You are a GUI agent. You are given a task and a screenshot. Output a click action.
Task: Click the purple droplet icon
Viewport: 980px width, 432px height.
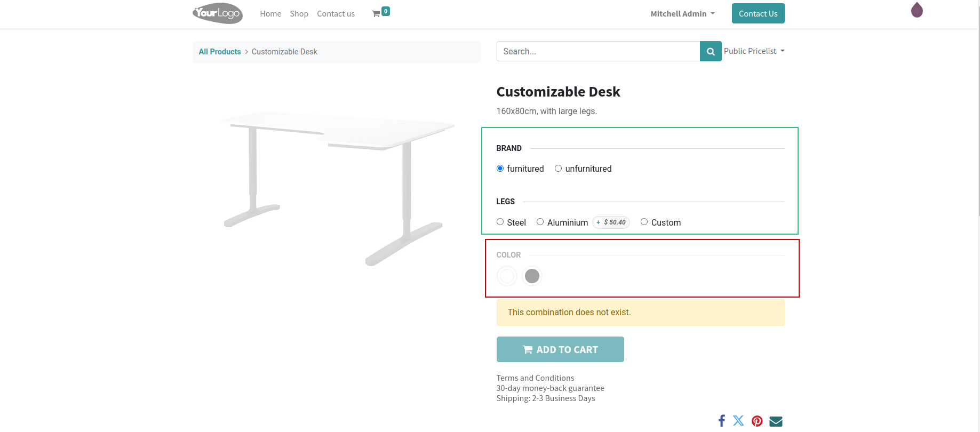(917, 10)
